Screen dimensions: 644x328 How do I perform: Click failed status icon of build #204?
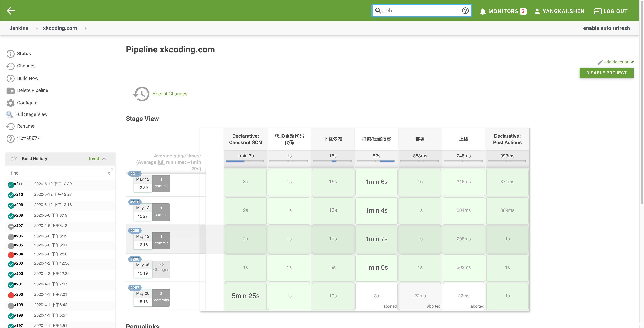11,255
